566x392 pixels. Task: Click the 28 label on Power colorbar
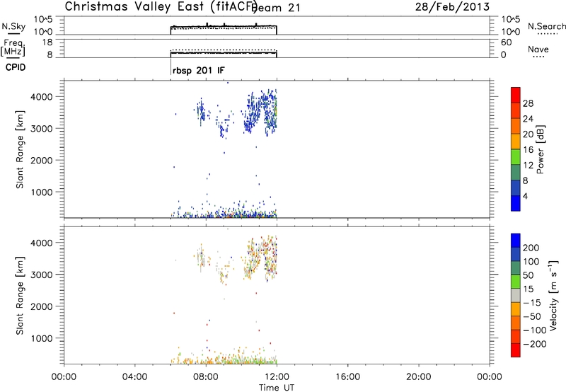[x=528, y=103]
